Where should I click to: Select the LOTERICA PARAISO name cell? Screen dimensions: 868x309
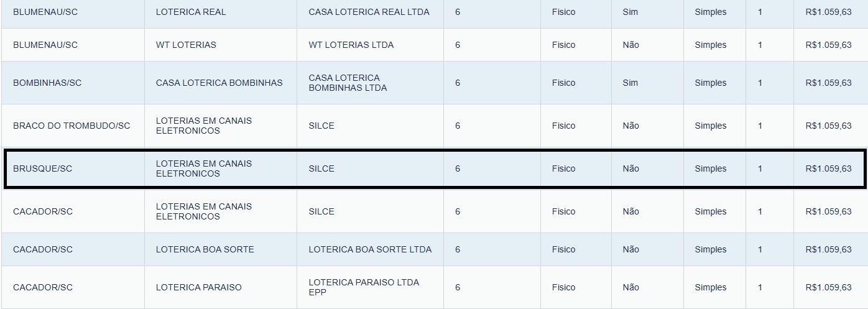point(198,287)
